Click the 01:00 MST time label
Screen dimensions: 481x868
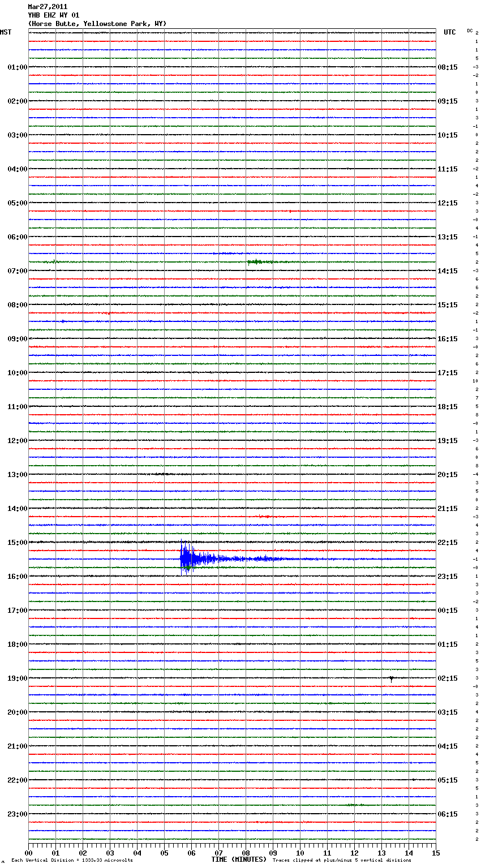(x=17, y=67)
